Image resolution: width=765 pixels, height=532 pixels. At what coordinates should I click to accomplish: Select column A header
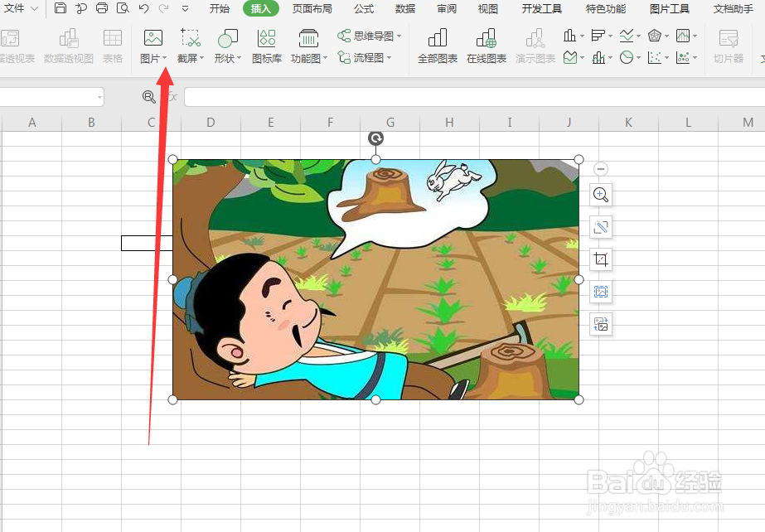pos(32,123)
